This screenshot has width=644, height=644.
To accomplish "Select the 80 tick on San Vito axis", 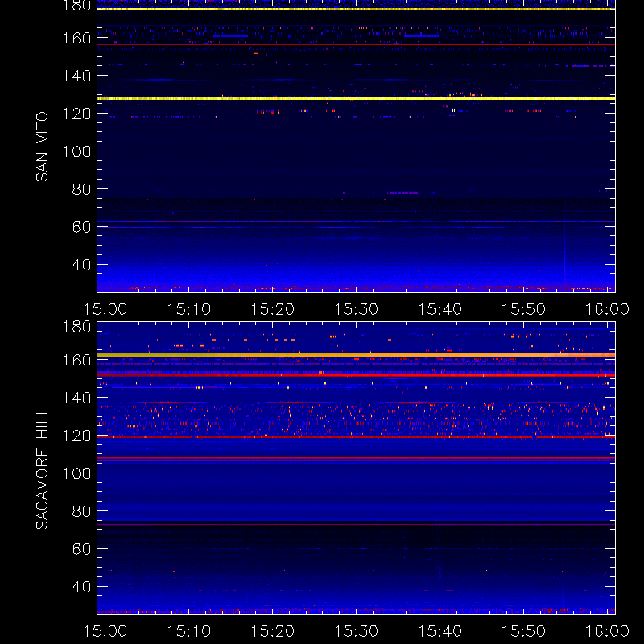I will click(81, 189).
